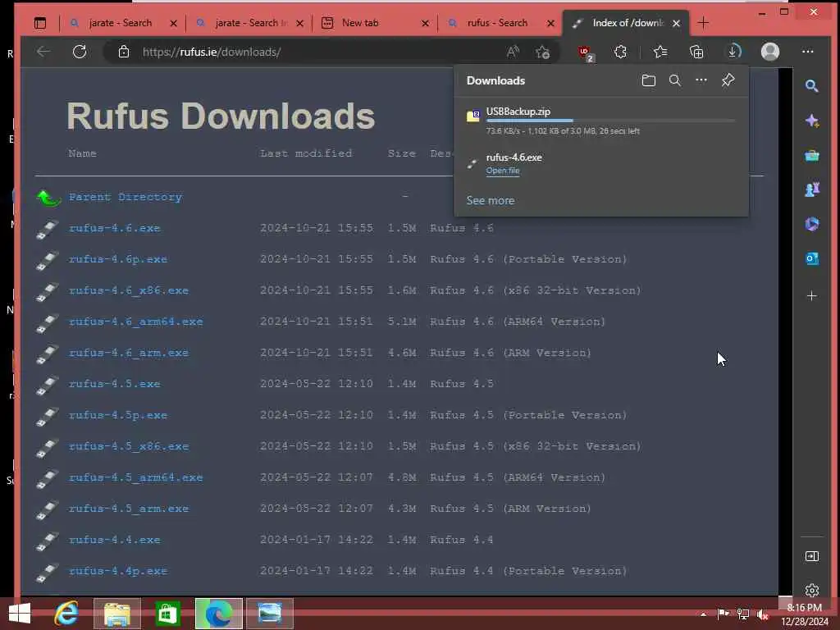The width and height of the screenshot is (840, 630).
Task: Open sidebar Games chess icon
Action: (811, 189)
